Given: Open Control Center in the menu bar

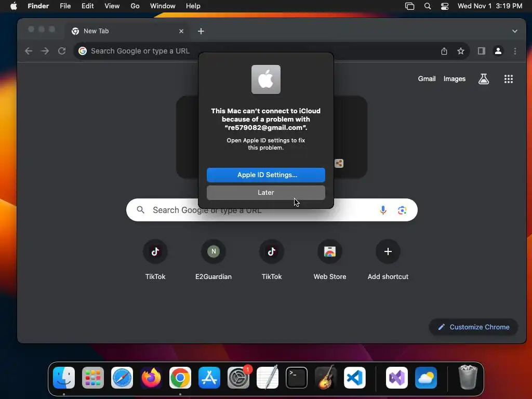Looking at the screenshot, I should [x=445, y=6].
